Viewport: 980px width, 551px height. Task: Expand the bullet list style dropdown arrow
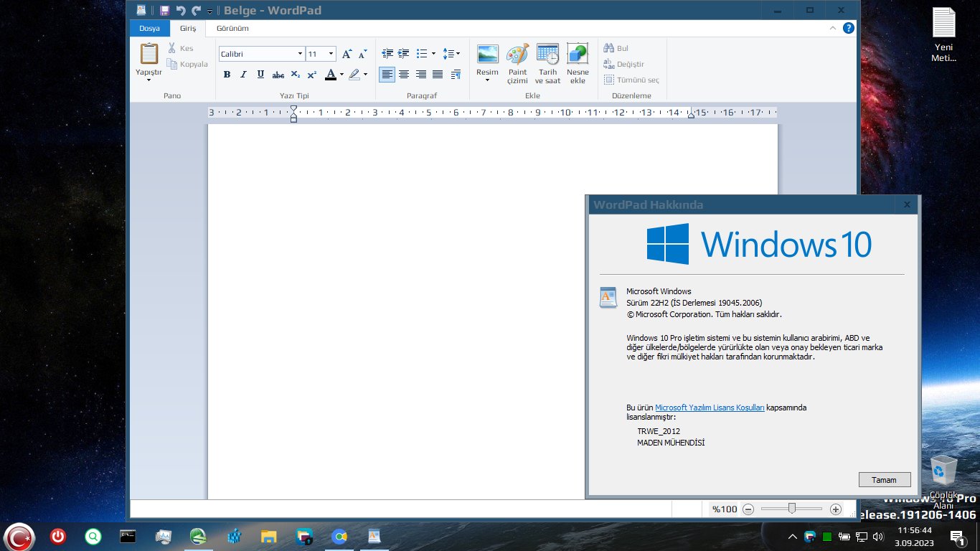433,54
